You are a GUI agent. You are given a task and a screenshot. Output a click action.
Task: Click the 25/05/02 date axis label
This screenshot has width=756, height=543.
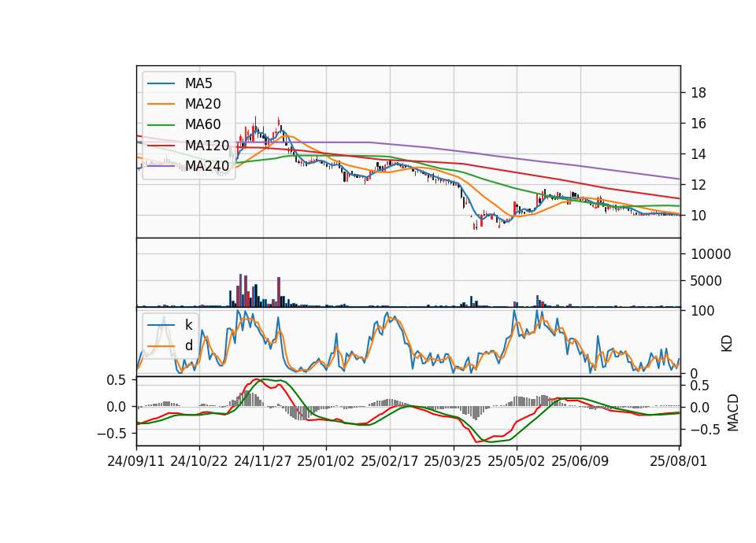[x=517, y=461]
